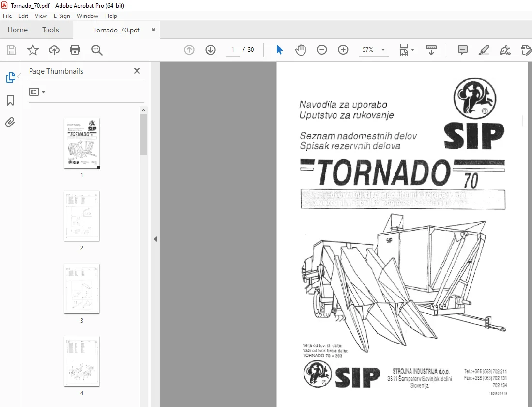532x407 pixels.
Task: Open the sign document pen icon
Action: pos(505,50)
